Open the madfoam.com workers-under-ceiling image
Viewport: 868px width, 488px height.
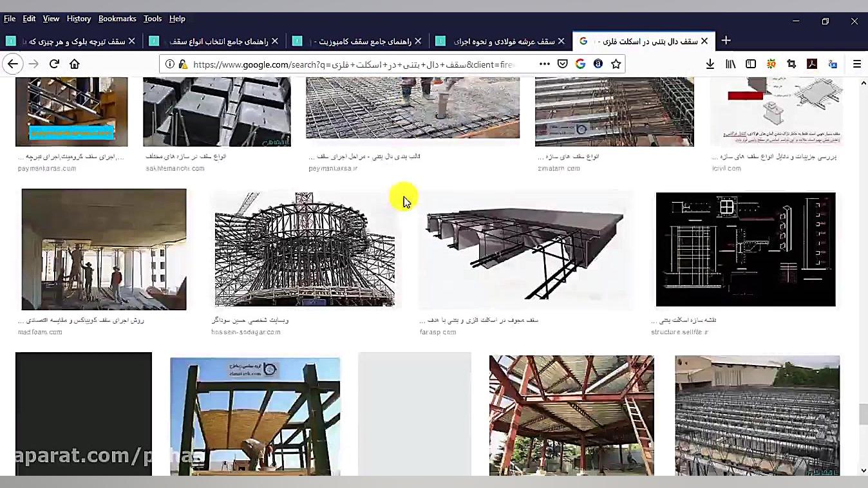(104, 249)
